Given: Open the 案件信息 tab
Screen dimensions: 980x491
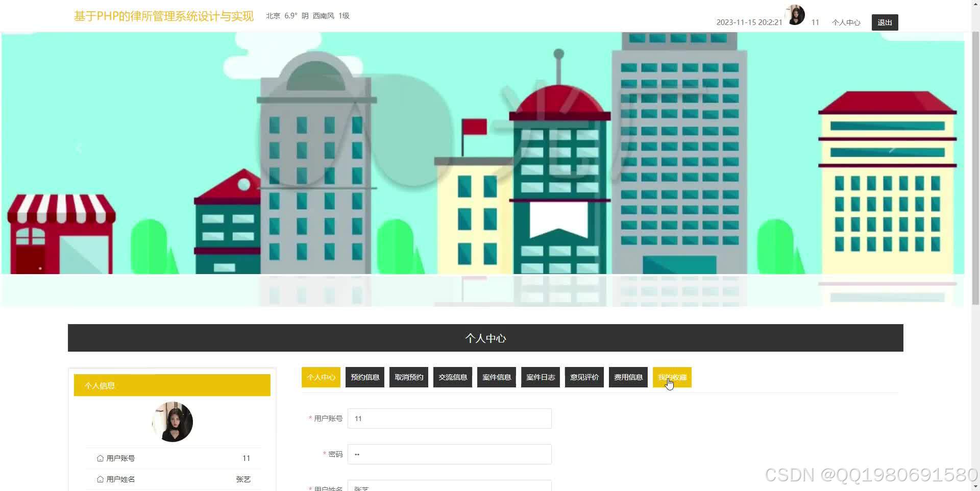Looking at the screenshot, I should click(x=496, y=377).
